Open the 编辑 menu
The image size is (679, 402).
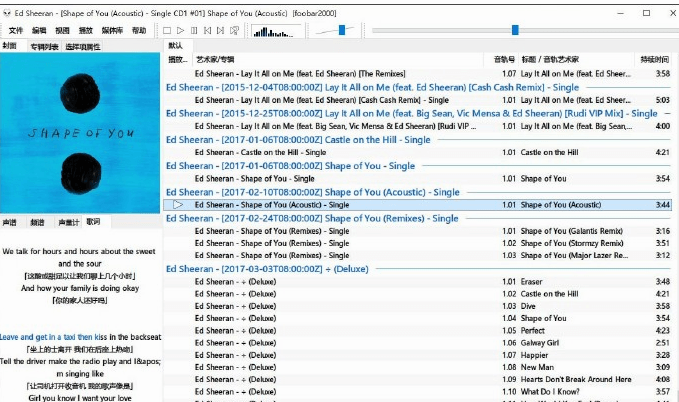pyautogui.click(x=39, y=30)
